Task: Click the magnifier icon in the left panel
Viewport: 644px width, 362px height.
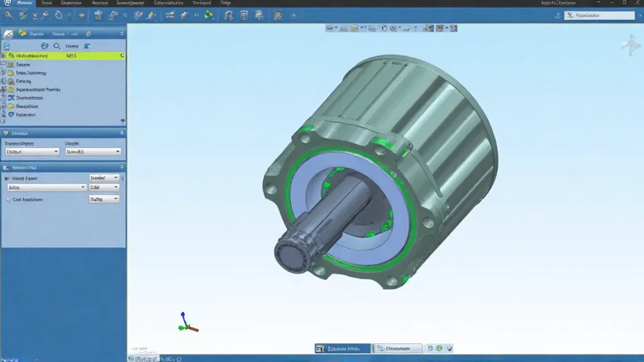Action: 57,46
